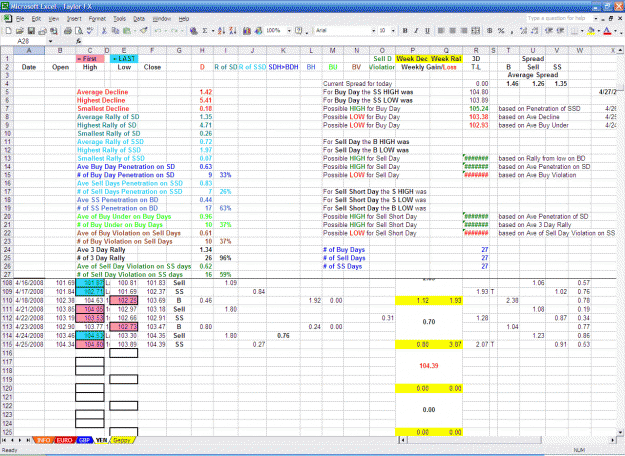The width and height of the screenshot is (625, 456).
Task: Save the workbook with floppy disk icon
Action: coord(31,31)
